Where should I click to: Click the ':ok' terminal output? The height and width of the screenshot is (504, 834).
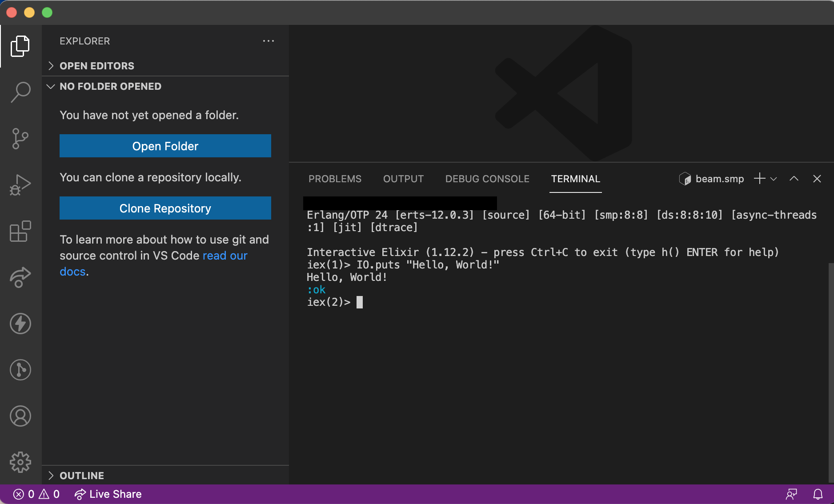pos(316,290)
